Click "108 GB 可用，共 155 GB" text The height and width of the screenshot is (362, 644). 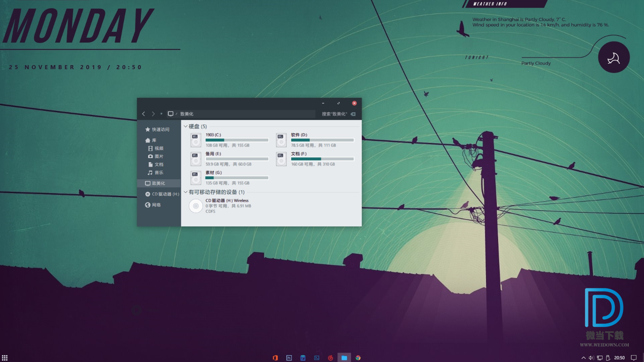click(228, 146)
